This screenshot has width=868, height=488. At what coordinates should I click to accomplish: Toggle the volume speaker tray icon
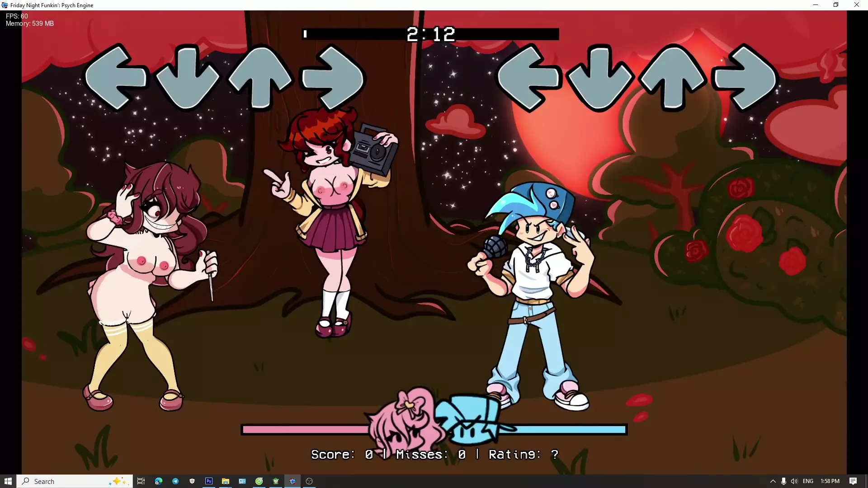coord(794,481)
